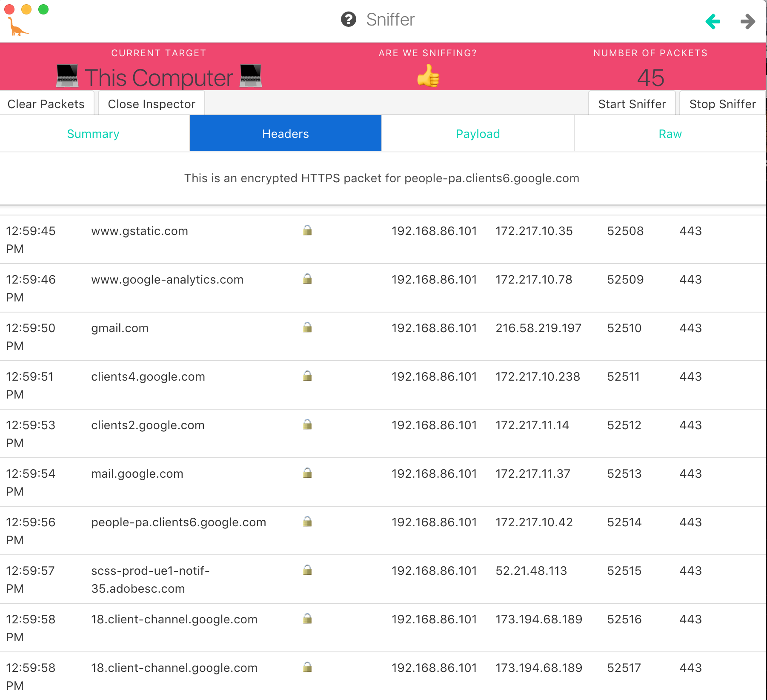Click laptop icon left of This Computer

point(67,76)
